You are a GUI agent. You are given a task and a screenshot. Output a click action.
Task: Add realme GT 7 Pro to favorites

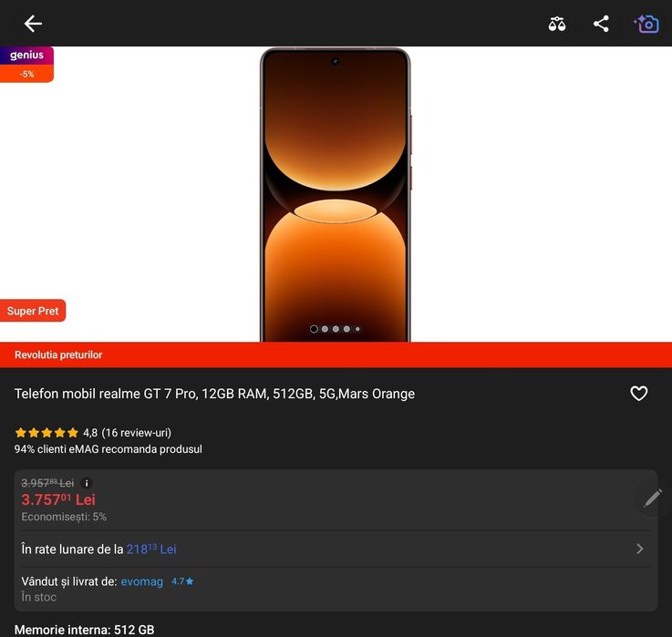pyautogui.click(x=639, y=394)
